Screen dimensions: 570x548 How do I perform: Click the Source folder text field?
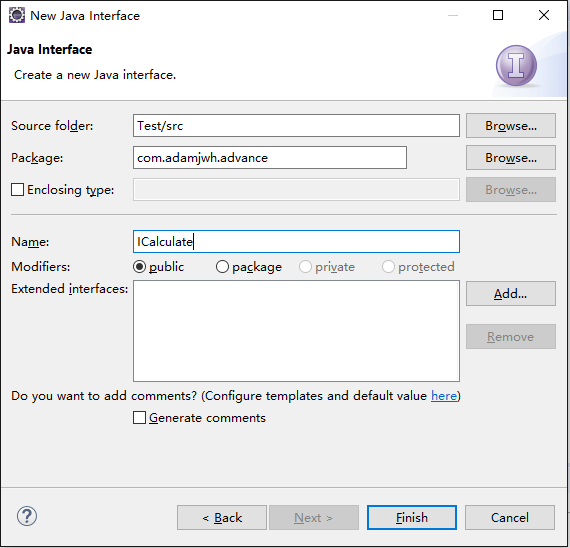tap(296, 126)
